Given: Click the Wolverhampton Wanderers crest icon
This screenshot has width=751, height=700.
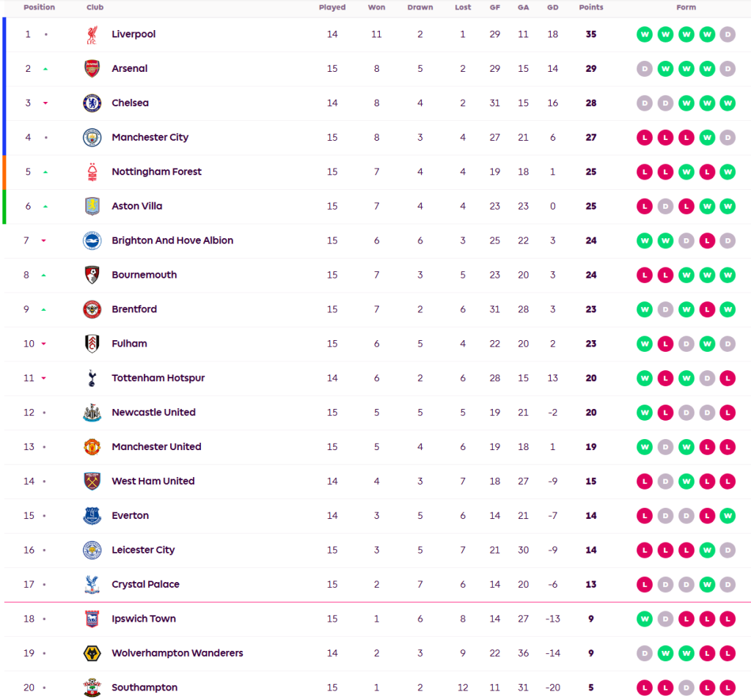Looking at the screenshot, I should [92, 653].
